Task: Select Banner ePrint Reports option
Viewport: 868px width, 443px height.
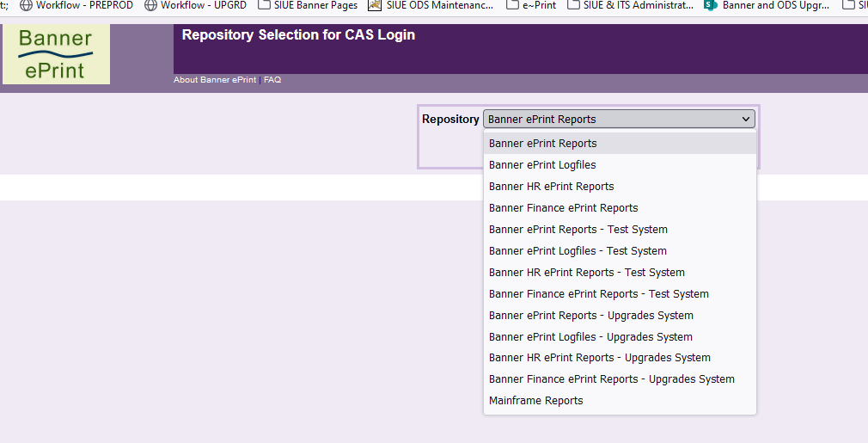Action: click(x=542, y=144)
